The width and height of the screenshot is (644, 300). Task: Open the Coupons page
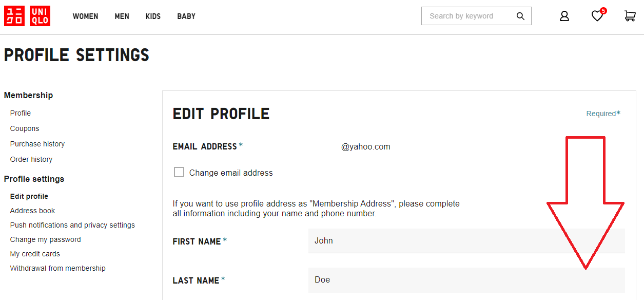(25, 128)
